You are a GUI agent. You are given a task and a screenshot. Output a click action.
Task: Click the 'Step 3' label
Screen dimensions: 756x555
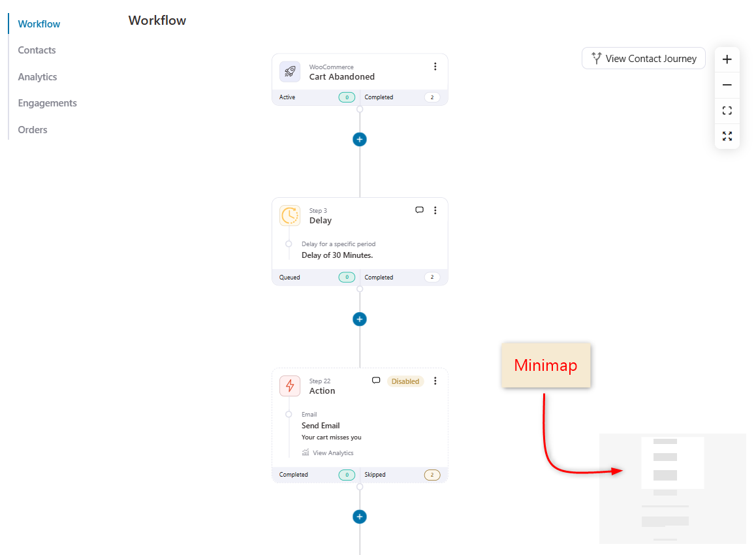[x=318, y=211]
